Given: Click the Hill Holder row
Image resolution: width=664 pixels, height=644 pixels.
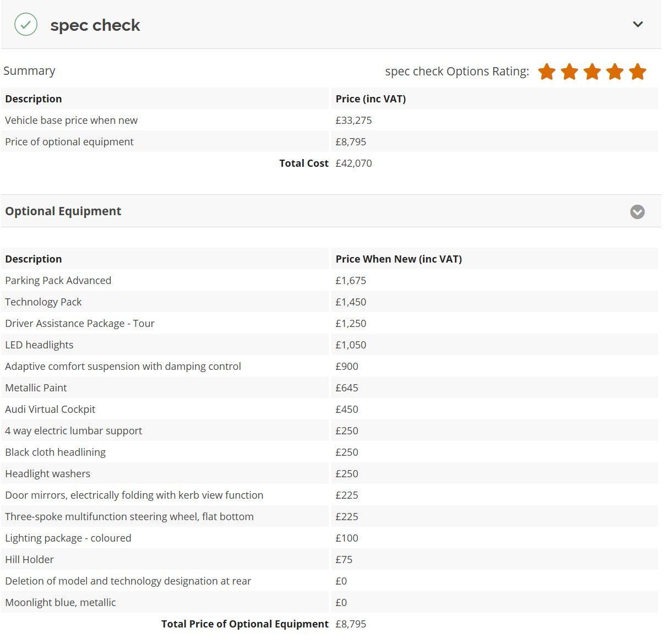Looking at the screenshot, I should tap(29, 559).
